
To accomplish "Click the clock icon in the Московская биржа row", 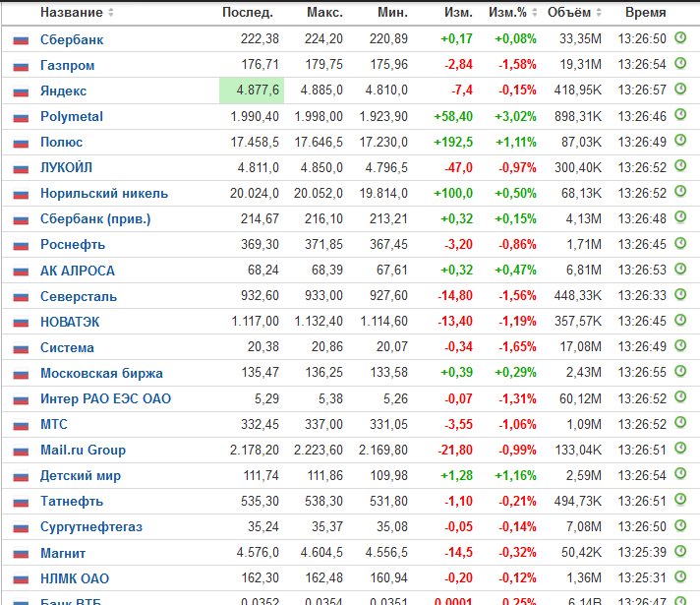I will pyautogui.click(x=680, y=371).
